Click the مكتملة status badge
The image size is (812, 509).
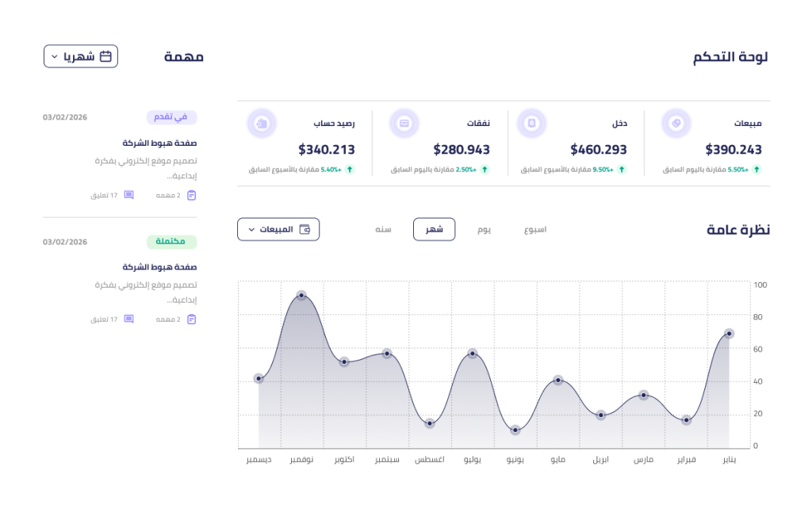[171, 242]
